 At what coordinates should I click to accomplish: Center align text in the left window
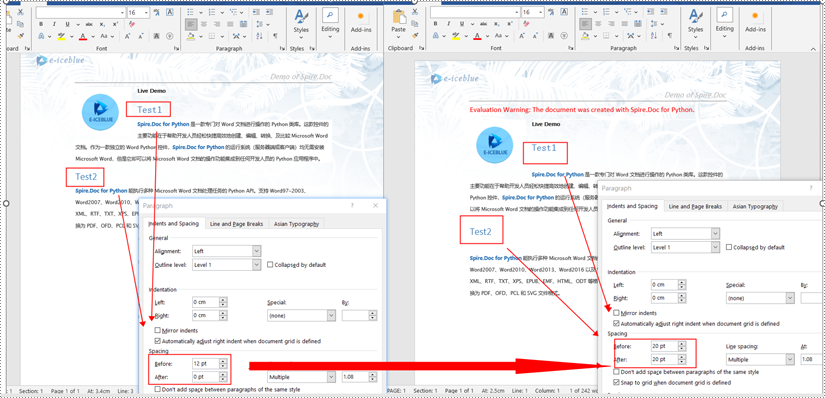[205, 24]
